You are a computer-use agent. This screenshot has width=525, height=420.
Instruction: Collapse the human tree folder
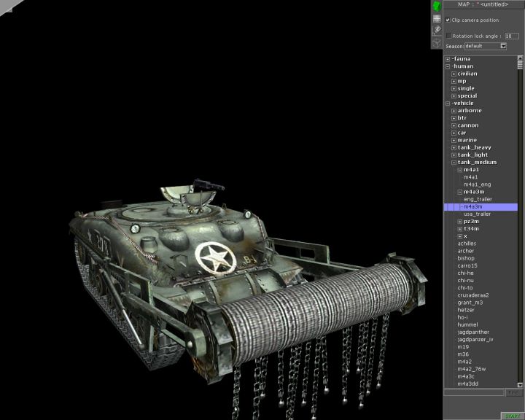point(448,66)
